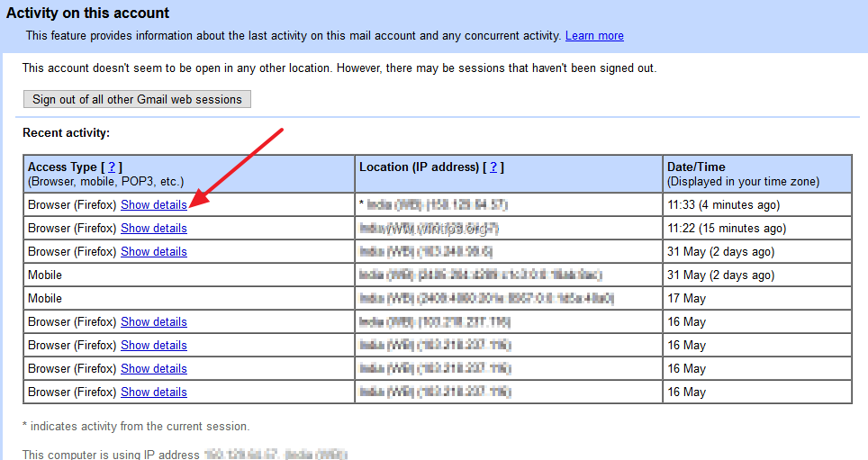
Task: Show details for 11:33 Firefox session
Action: (x=154, y=205)
